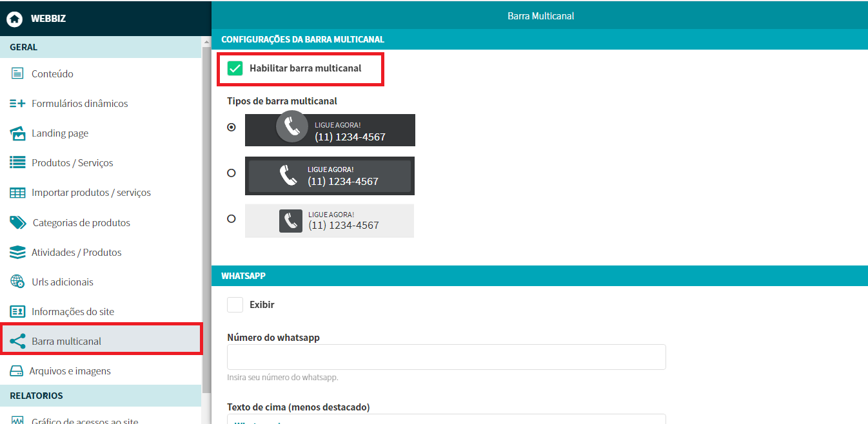868x424 pixels.
Task: Open Arquivos e imagens menu item
Action: pos(70,371)
